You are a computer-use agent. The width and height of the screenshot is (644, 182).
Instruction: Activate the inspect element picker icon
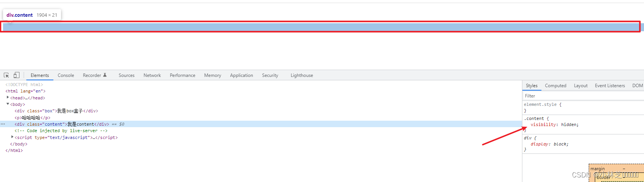click(6, 75)
